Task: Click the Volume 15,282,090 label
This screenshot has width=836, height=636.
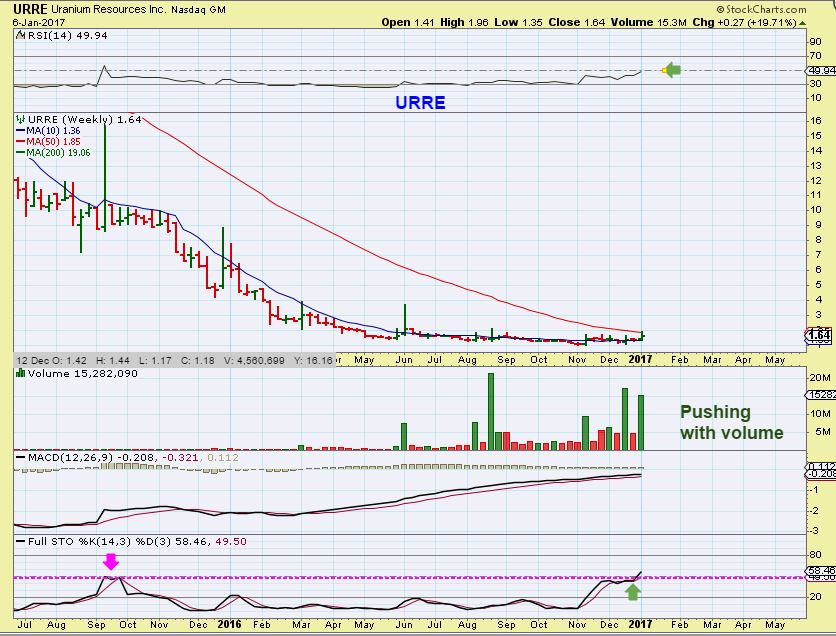Action: (83, 373)
